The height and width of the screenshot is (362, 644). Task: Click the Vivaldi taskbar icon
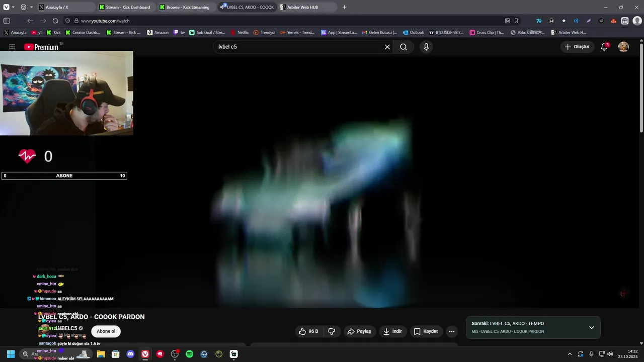[145, 354]
